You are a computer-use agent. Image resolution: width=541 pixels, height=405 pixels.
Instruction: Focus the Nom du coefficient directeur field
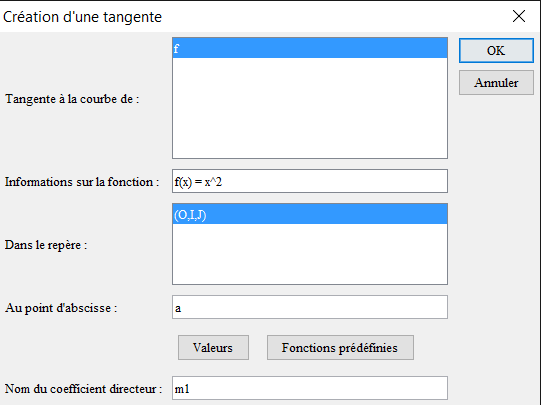pyautogui.click(x=310, y=388)
